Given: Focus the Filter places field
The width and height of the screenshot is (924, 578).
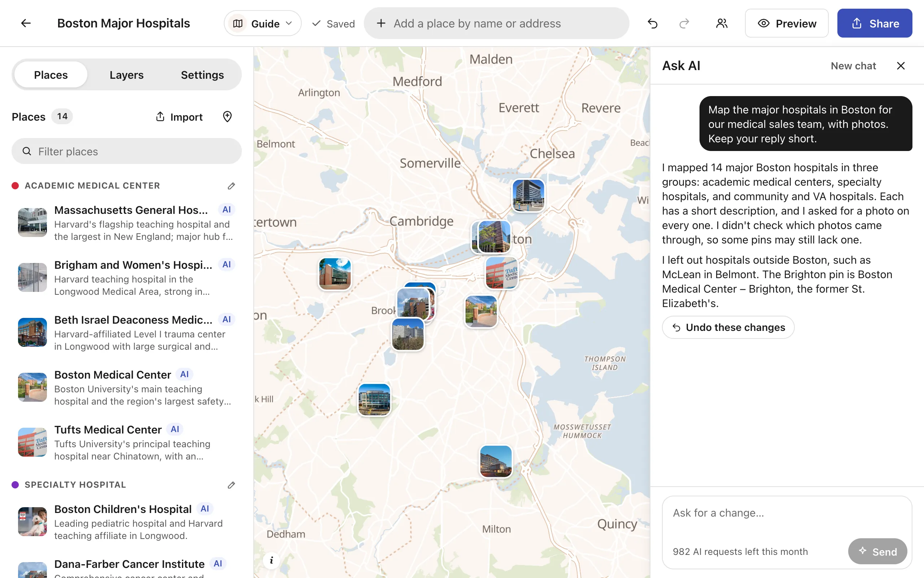Looking at the screenshot, I should point(126,151).
